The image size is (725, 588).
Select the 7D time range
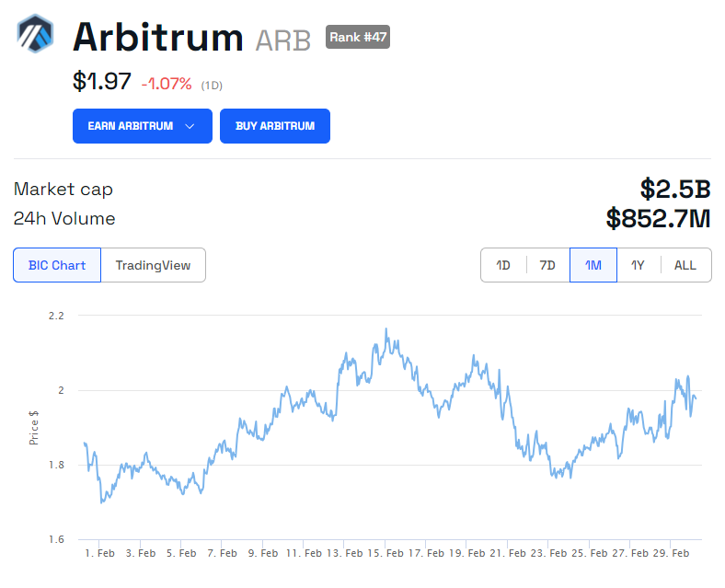(x=547, y=265)
